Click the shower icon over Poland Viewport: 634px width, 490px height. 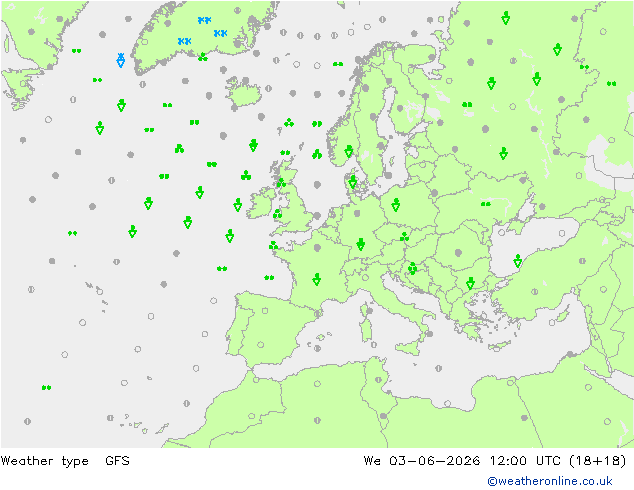(x=396, y=205)
